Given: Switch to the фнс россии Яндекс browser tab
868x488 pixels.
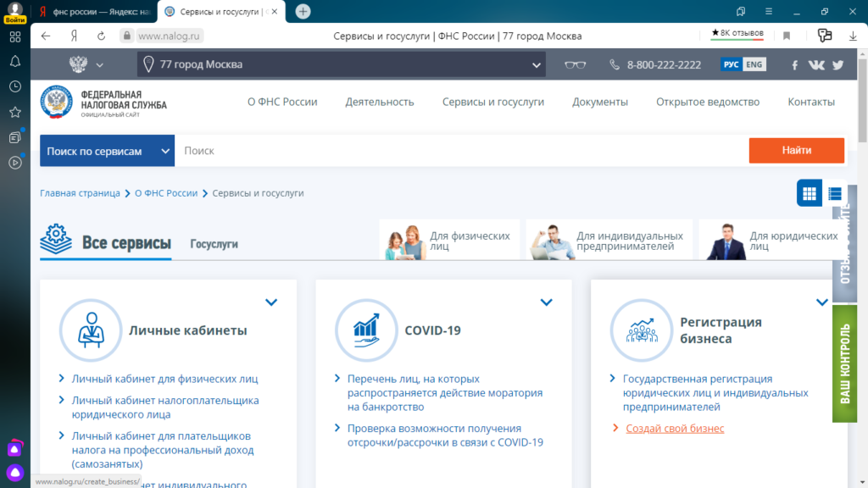Looking at the screenshot, I should pyautogui.click(x=94, y=12).
